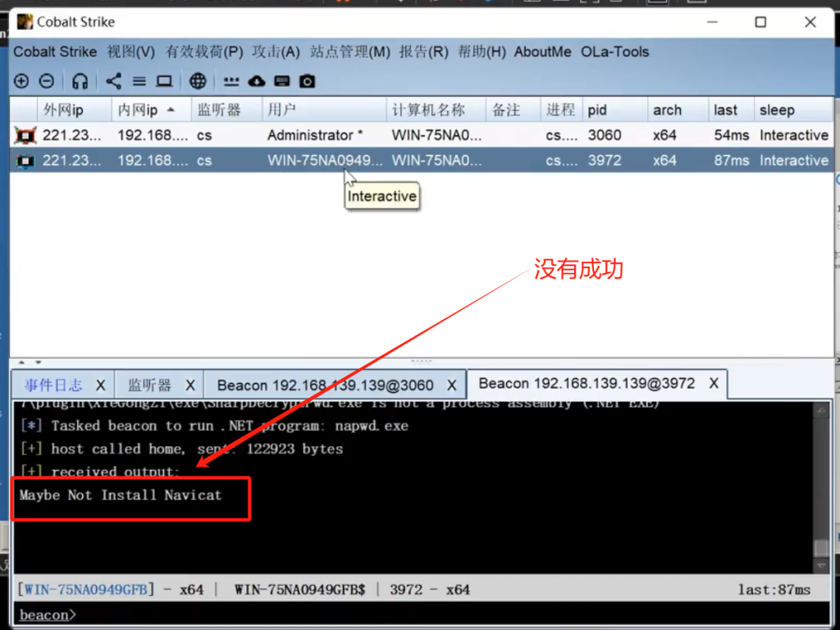Sort sessions by 外网ip column
Viewport: 840px width, 630px height.
(75, 111)
